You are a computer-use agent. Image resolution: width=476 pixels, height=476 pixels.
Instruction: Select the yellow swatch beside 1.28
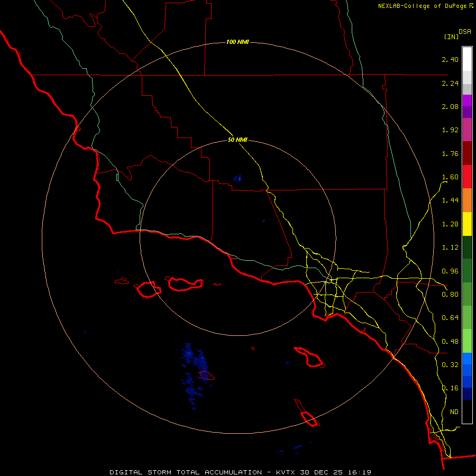(x=467, y=224)
